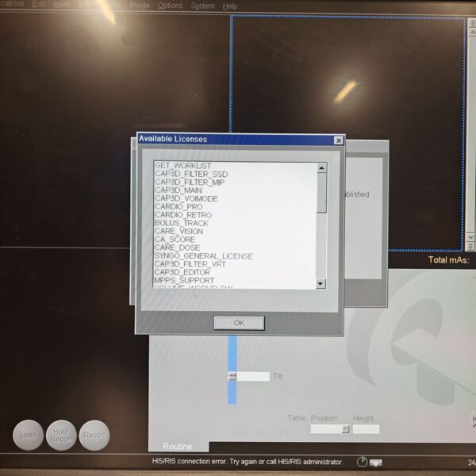
Task: Select CARDIO_RETRO license entry
Action: [x=183, y=215]
